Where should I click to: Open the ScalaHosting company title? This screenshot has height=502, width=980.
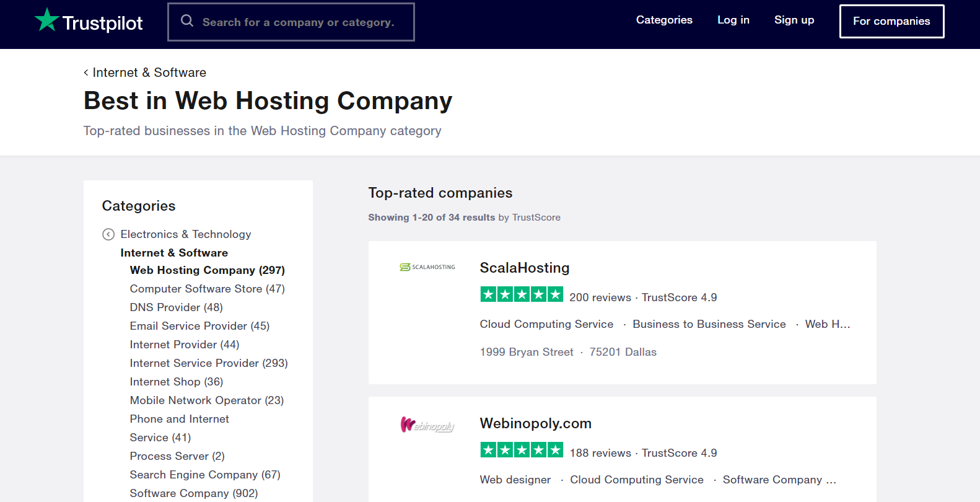(x=525, y=268)
